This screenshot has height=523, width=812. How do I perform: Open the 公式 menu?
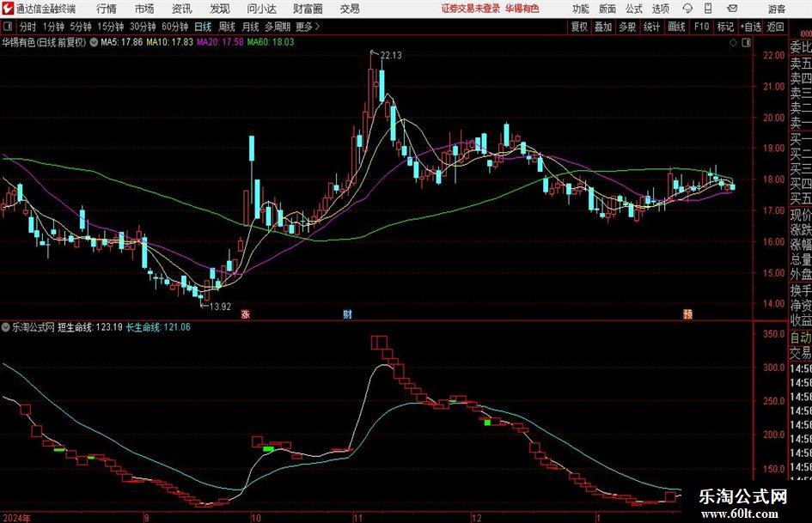(634, 9)
